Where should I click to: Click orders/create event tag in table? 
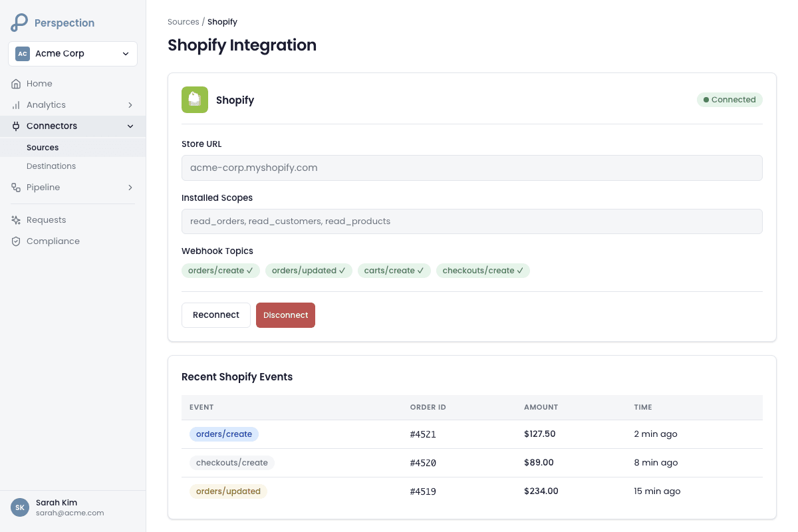(x=224, y=434)
